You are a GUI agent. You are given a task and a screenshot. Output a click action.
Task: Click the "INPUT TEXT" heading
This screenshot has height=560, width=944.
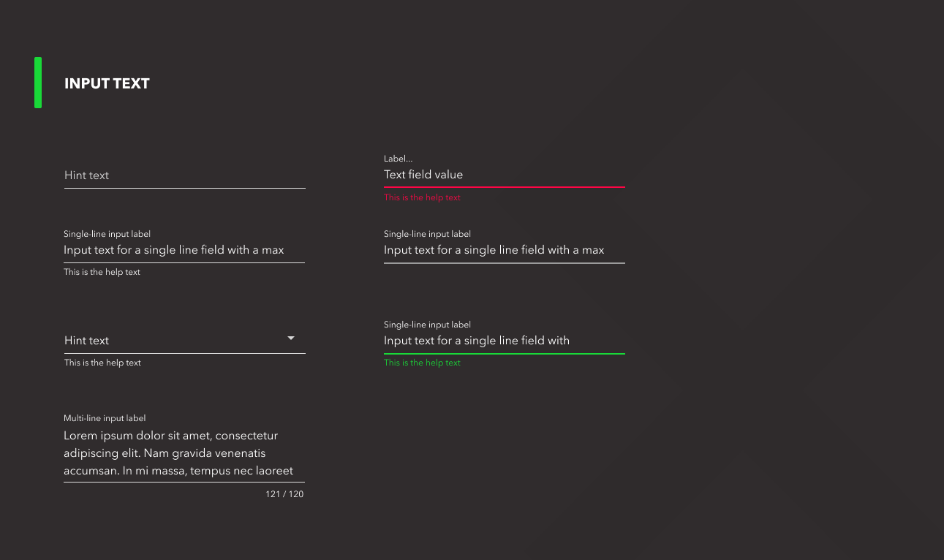(107, 83)
